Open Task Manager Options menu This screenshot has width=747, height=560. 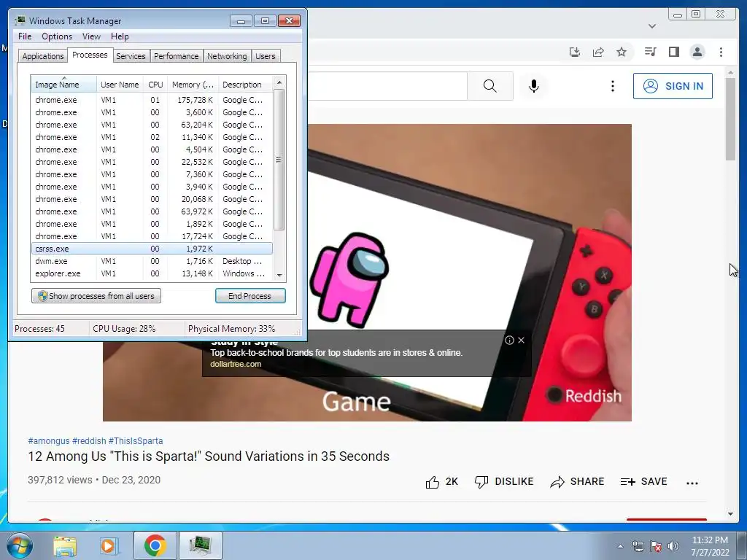coord(57,36)
